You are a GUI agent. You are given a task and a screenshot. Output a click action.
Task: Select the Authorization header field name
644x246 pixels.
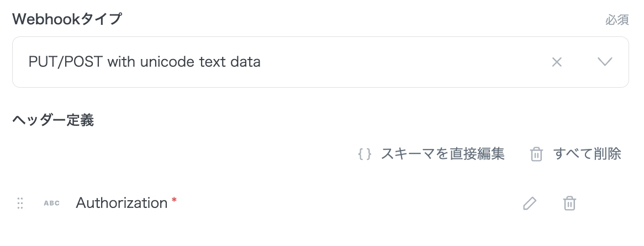click(x=122, y=203)
